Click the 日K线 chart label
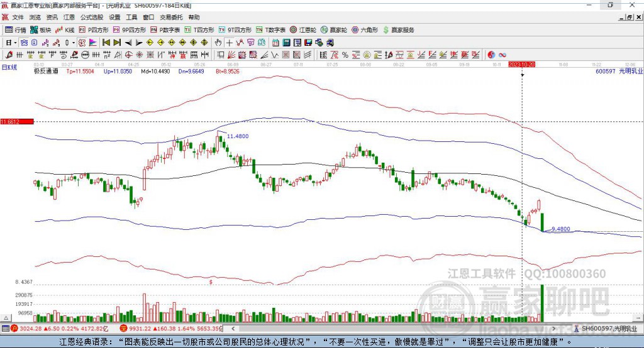Image resolution: width=644 pixels, height=348 pixels. [x=9, y=67]
